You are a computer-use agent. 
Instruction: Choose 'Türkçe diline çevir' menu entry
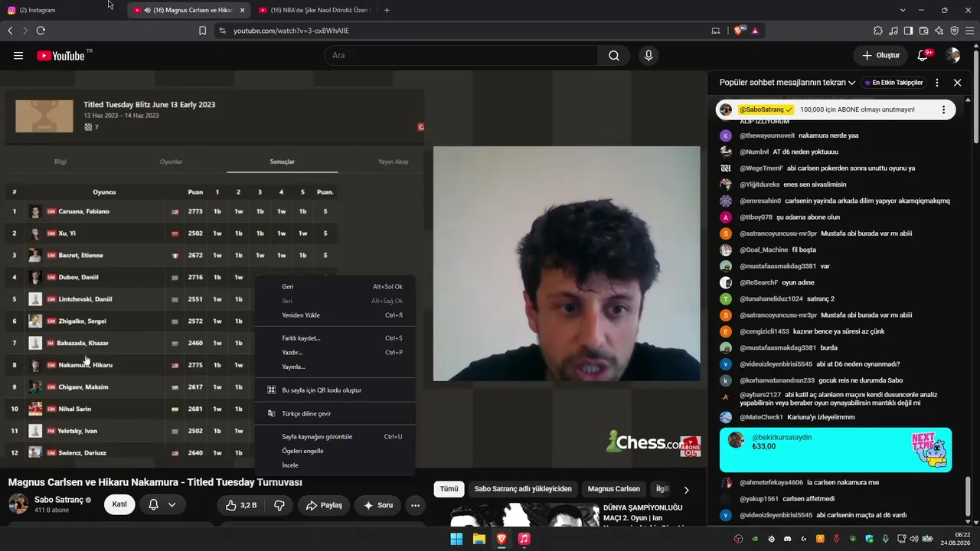(x=335, y=414)
